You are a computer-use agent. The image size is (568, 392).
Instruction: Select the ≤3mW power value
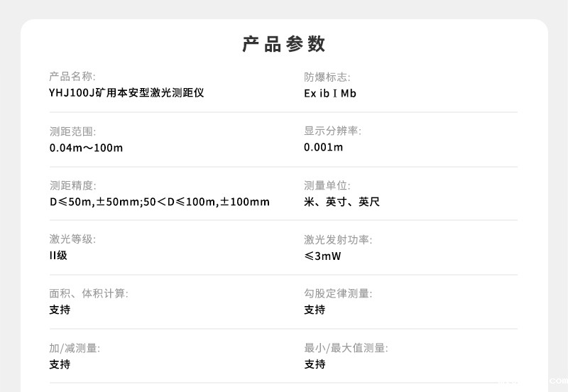click(322, 256)
